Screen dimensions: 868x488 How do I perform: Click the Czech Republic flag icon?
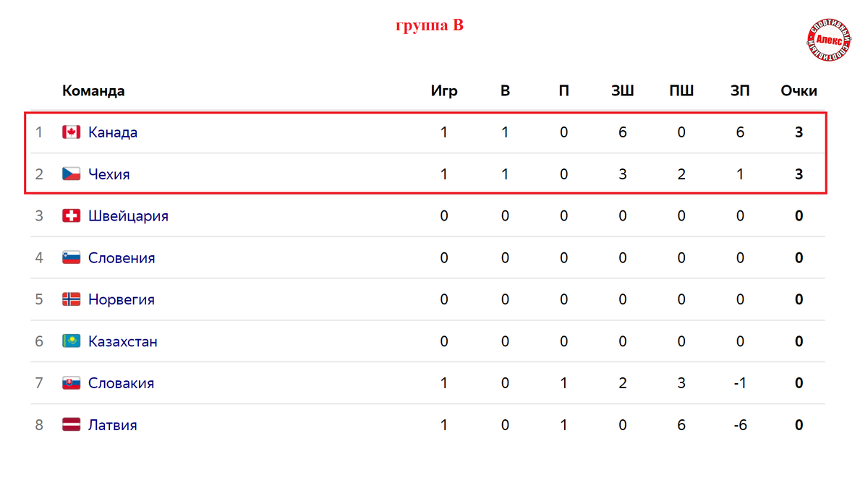(x=71, y=174)
